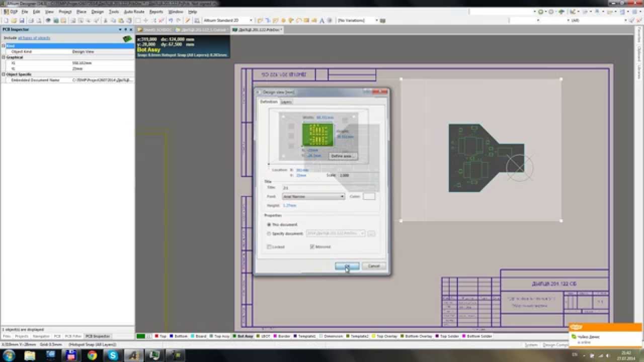Click the Design Compiler status bar button
The image size is (644, 362).
[x=555, y=345]
